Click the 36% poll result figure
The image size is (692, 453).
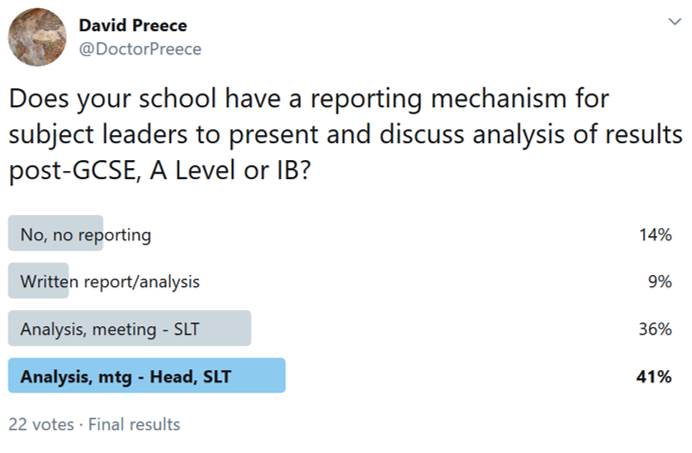pyautogui.click(x=656, y=328)
